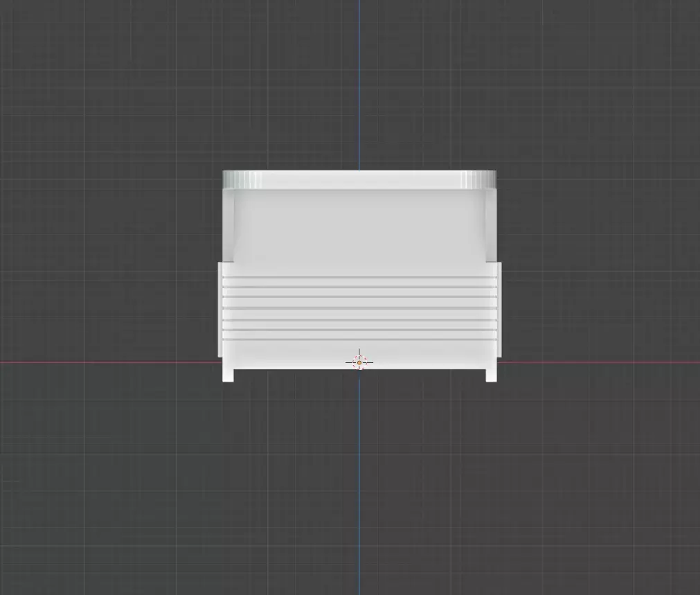Viewport: 700px width, 595px height.
Task: Click the model's right foot peg
Action: tap(491, 375)
